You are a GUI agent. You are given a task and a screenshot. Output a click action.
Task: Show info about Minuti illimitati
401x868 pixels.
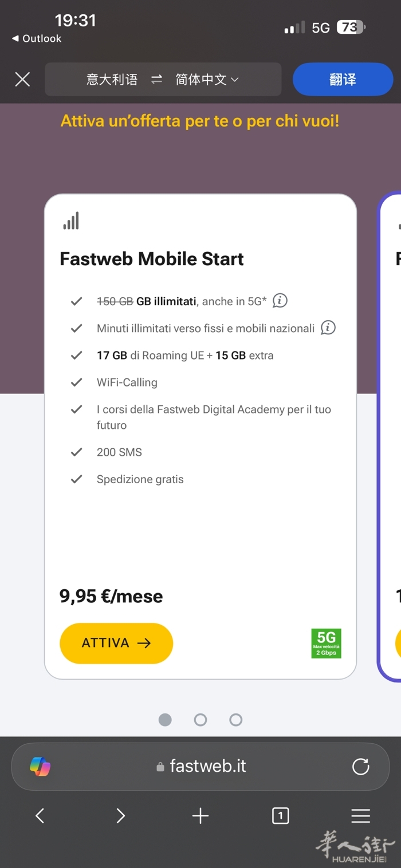pyautogui.click(x=328, y=328)
